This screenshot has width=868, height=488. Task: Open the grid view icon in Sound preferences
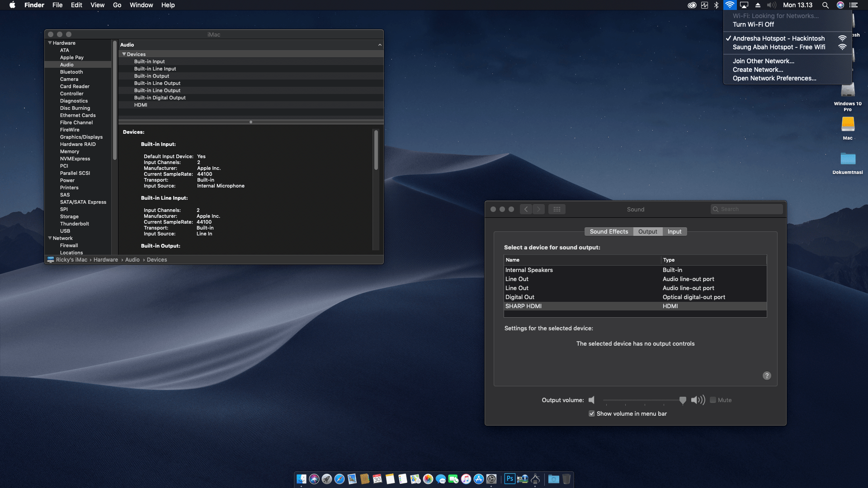[557, 209]
